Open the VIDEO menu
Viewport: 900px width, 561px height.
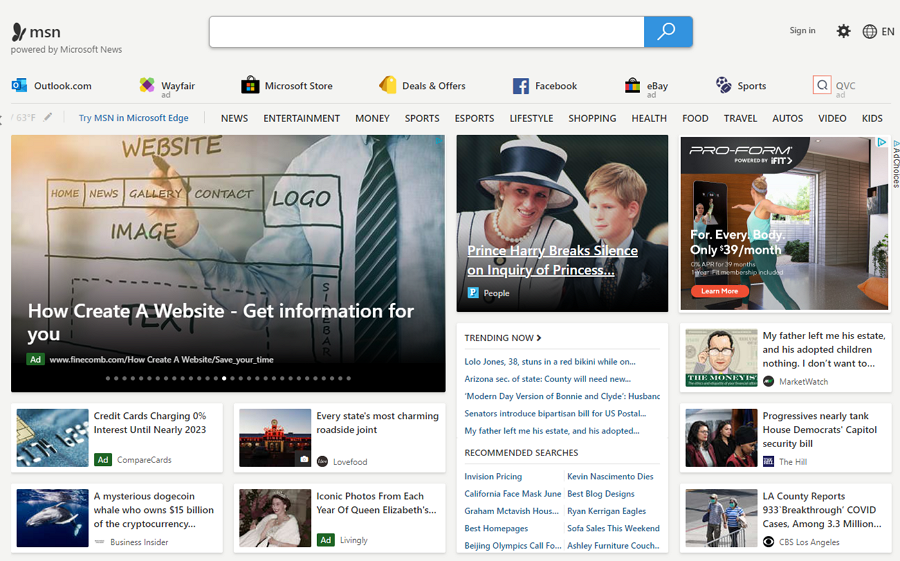832,118
